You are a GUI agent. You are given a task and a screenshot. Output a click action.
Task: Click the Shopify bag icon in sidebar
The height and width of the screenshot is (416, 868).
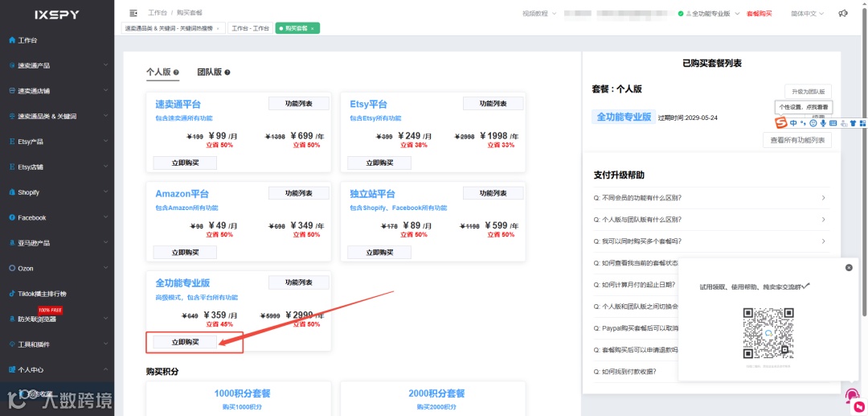click(12, 192)
